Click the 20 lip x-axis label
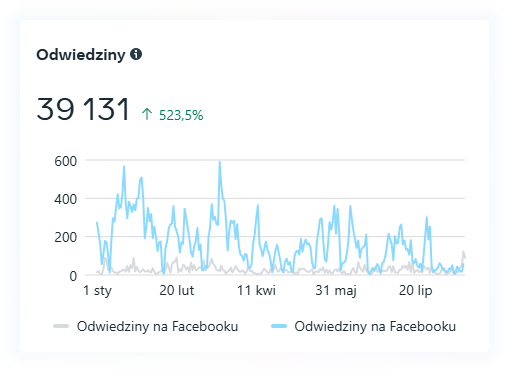The width and height of the screenshot is (529, 392). (415, 290)
